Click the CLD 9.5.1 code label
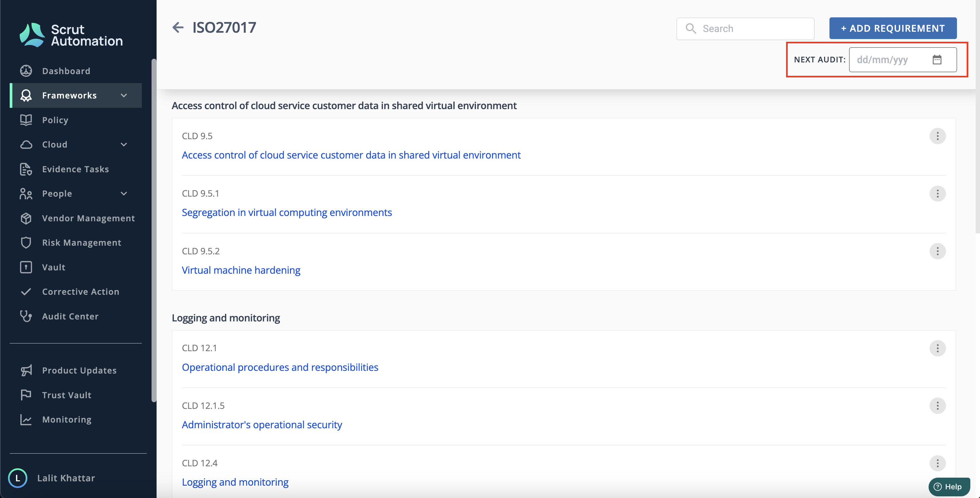980x498 pixels. [x=201, y=194]
